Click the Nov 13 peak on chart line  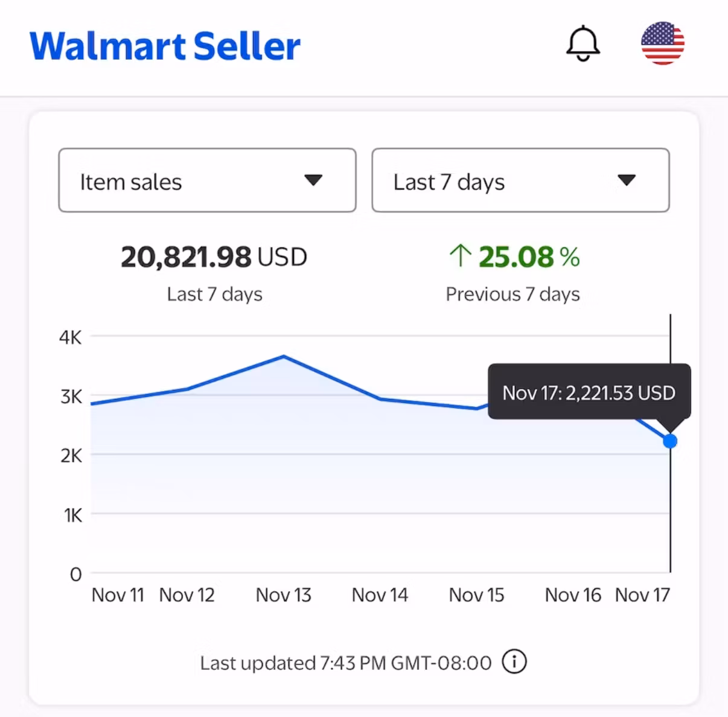tap(284, 357)
